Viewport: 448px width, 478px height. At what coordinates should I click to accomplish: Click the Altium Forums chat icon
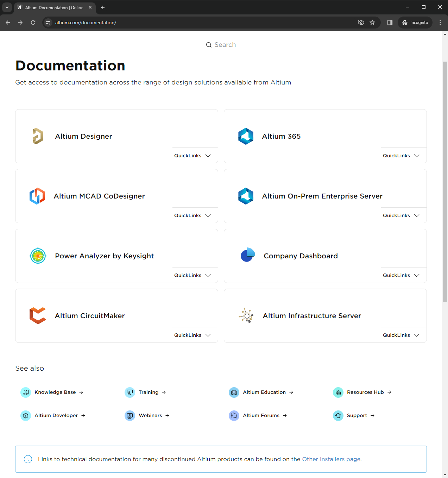[234, 415]
